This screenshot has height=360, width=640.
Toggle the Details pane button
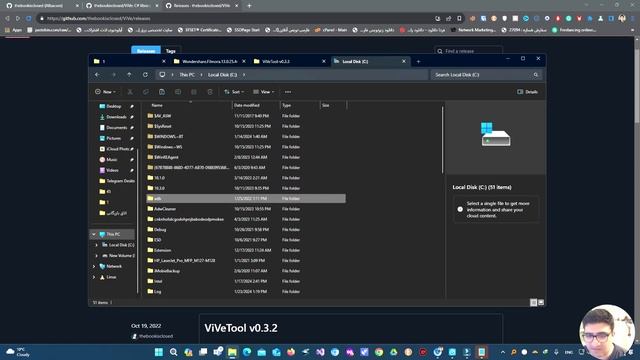(527, 92)
